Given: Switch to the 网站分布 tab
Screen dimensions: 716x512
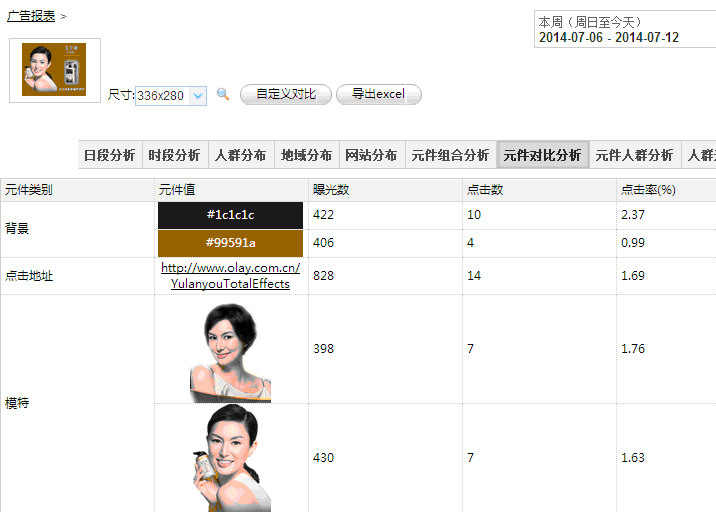Looking at the screenshot, I should pos(371,155).
